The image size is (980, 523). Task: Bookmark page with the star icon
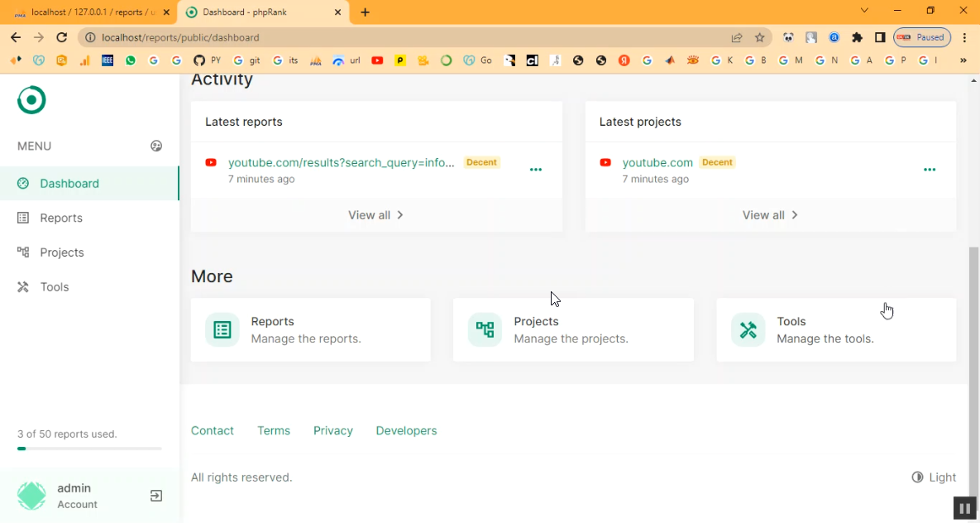tap(759, 37)
